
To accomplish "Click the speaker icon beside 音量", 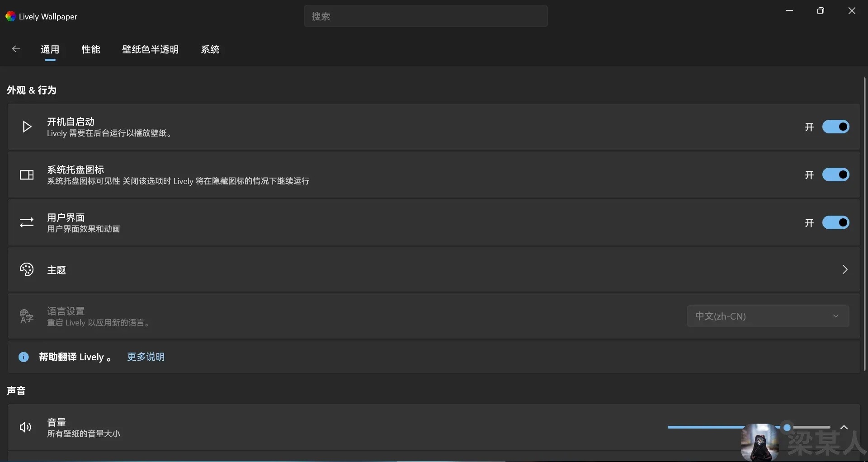I will pyautogui.click(x=26, y=427).
